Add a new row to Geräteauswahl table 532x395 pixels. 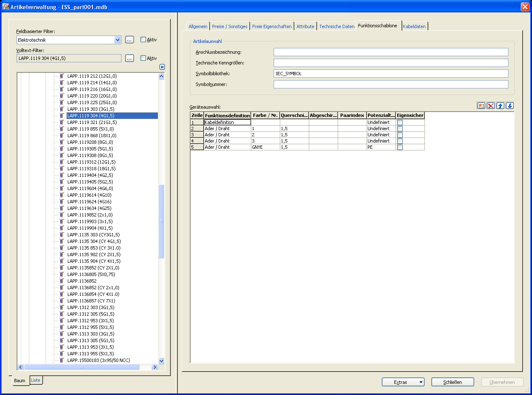[x=481, y=106]
